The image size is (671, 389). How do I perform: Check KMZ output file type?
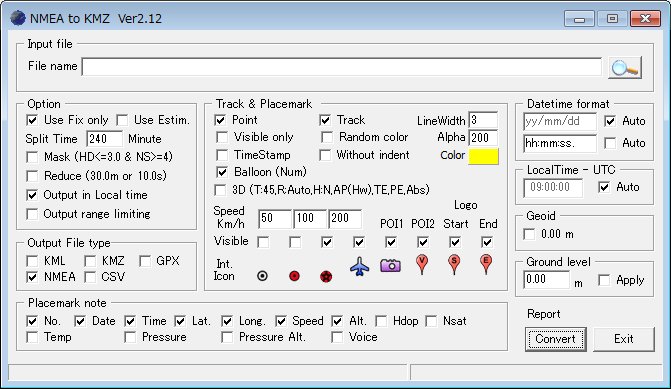(90, 261)
